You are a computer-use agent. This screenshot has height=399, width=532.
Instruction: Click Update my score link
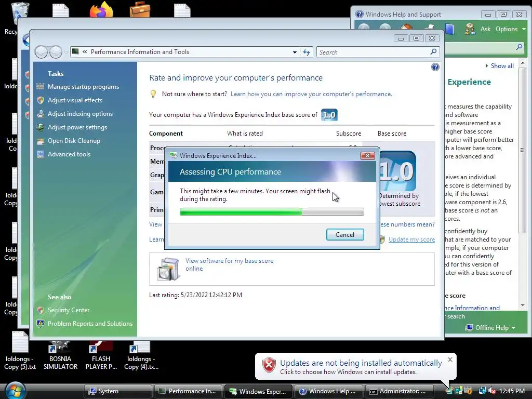411,240
